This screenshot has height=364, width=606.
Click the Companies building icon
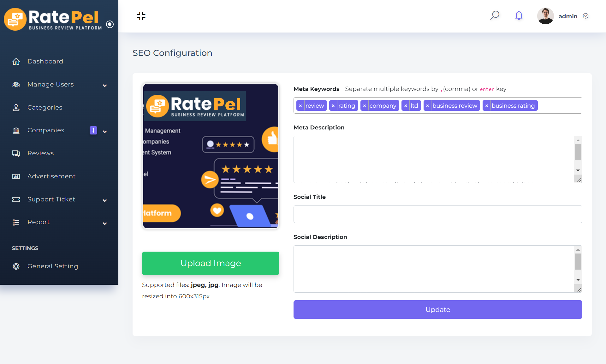(x=16, y=130)
